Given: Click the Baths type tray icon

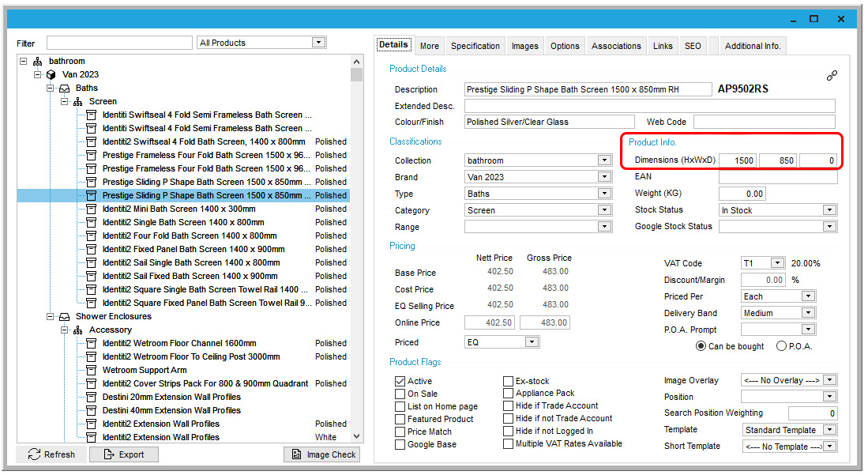Looking at the screenshot, I should point(65,89).
